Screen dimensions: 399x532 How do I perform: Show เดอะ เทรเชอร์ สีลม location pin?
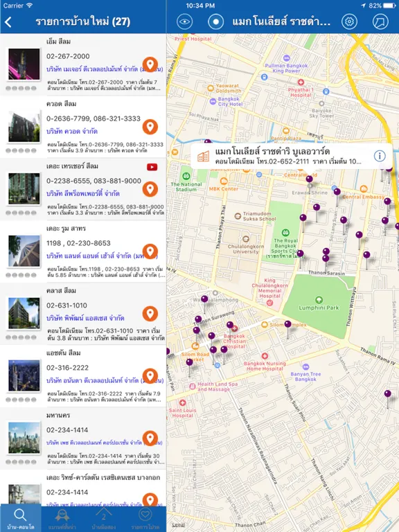(x=150, y=189)
